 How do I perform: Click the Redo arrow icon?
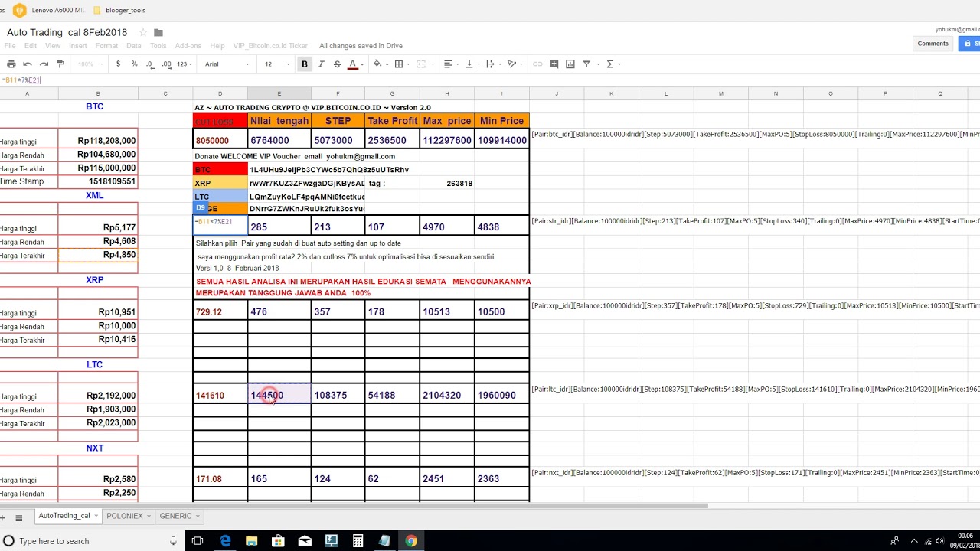click(44, 64)
